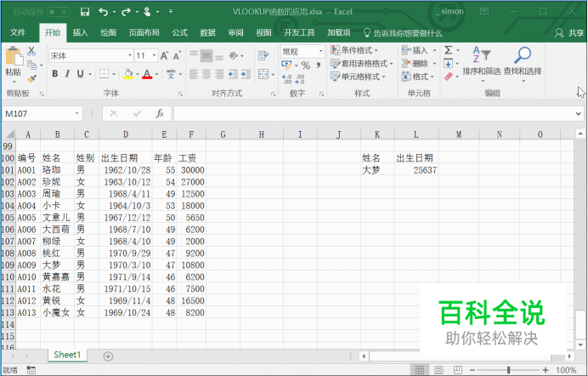Switch to Normal view in status bar
The image size is (588, 376).
(x=420, y=370)
